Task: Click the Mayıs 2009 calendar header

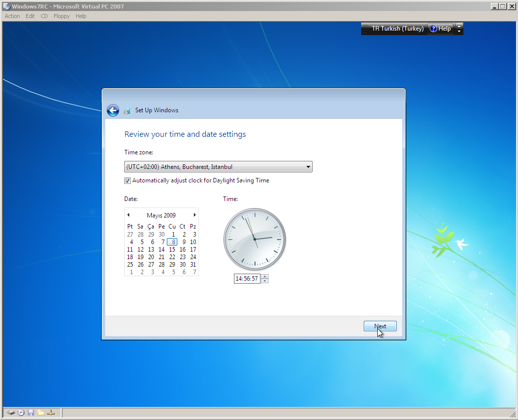Action: click(161, 216)
